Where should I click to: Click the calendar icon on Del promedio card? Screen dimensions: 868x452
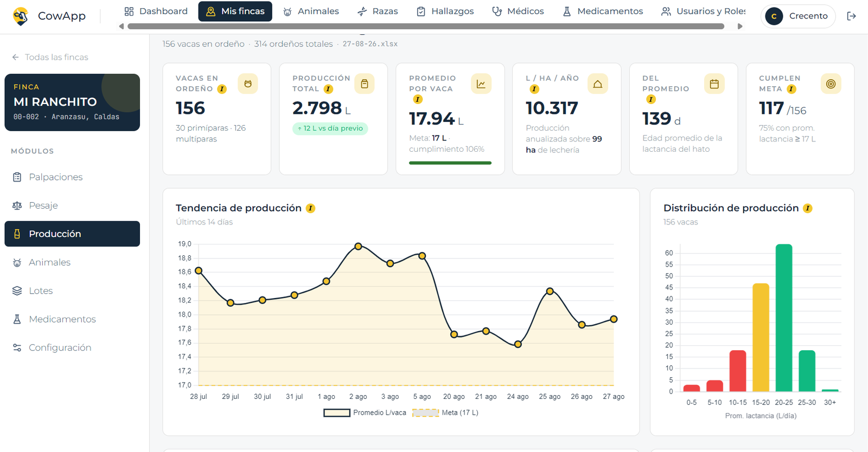coord(714,84)
